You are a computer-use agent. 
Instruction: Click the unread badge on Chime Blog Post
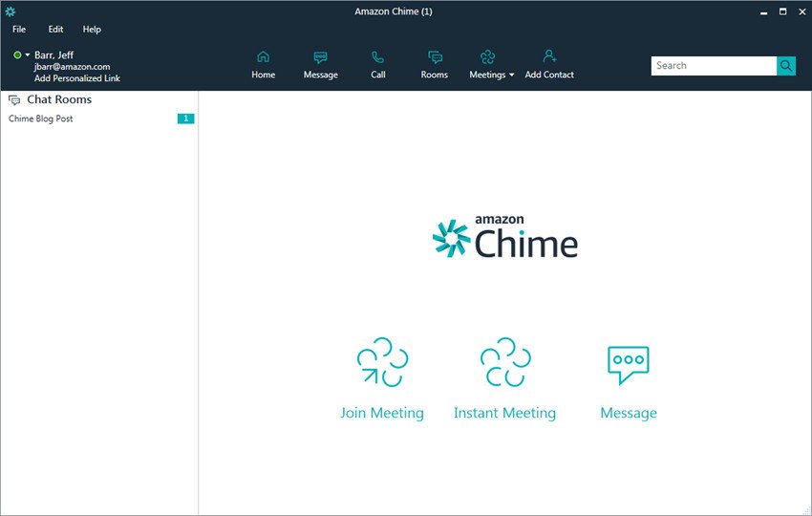pos(186,118)
